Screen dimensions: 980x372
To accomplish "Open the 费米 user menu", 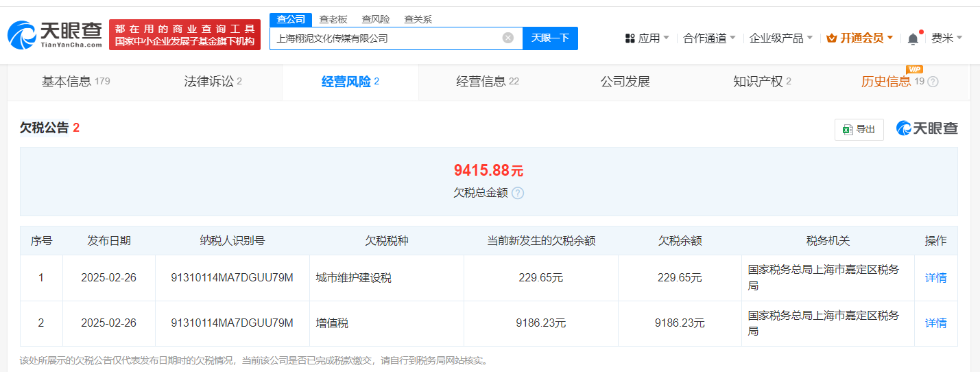I will point(946,38).
